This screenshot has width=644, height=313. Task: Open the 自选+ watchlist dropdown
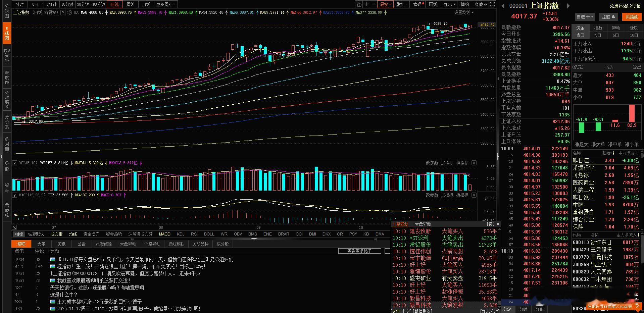[x=585, y=17]
